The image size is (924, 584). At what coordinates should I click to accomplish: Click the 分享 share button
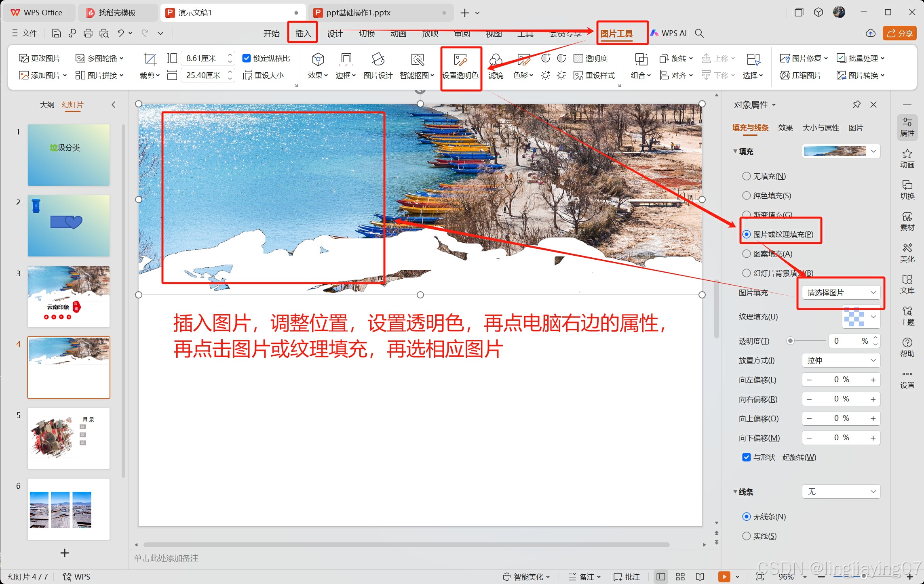899,33
